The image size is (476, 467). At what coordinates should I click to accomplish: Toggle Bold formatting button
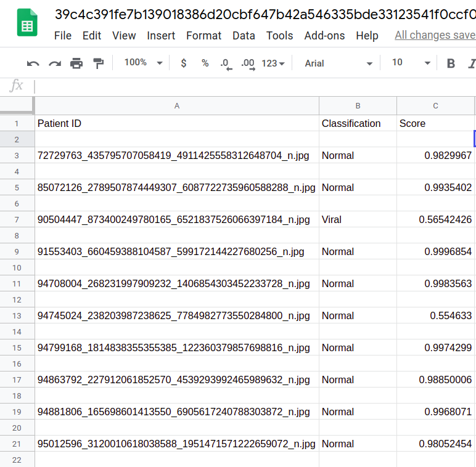pos(451,63)
